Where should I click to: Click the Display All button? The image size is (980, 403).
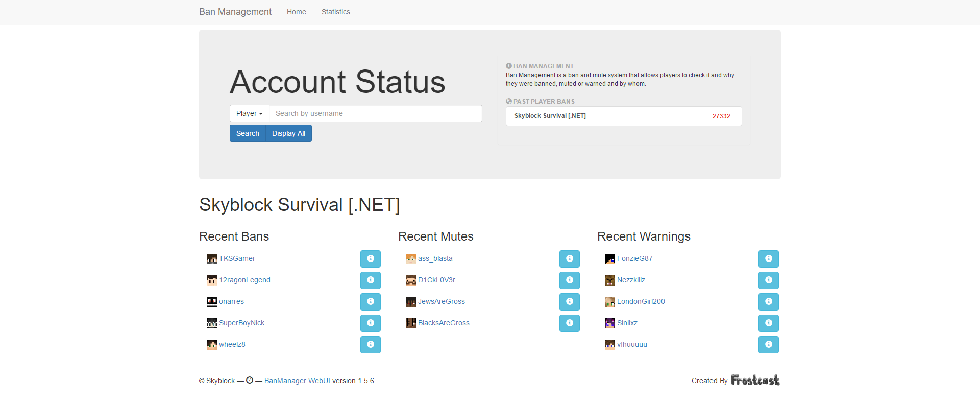(x=289, y=133)
